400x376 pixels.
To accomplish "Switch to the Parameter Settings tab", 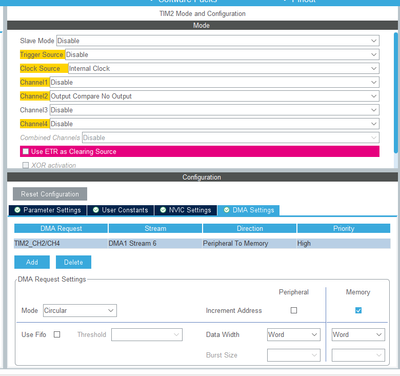I will [48, 210].
